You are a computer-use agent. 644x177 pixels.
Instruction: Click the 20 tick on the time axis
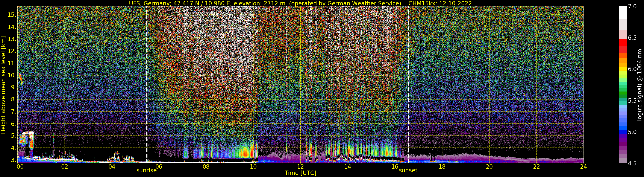pyautogui.click(x=489, y=166)
